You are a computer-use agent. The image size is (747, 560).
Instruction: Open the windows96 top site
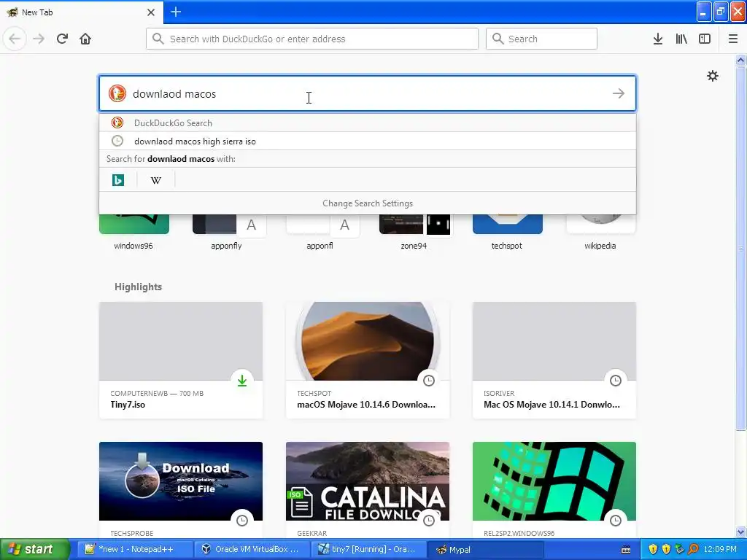[x=134, y=233]
